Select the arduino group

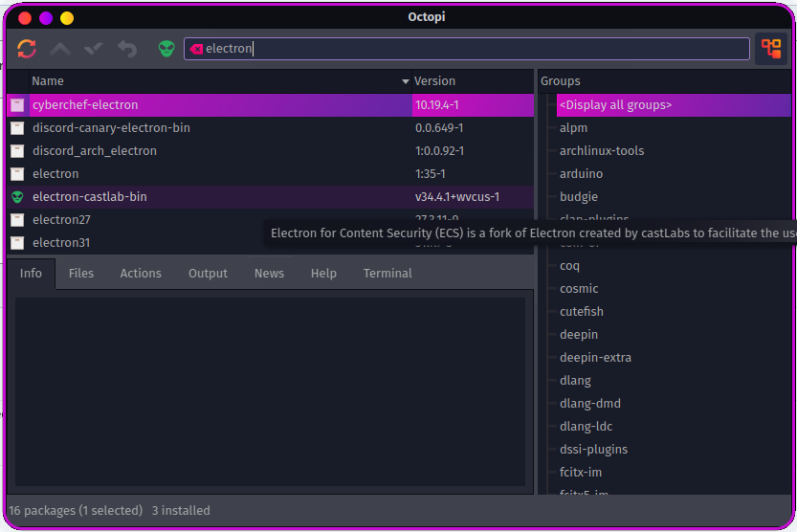[x=581, y=174]
